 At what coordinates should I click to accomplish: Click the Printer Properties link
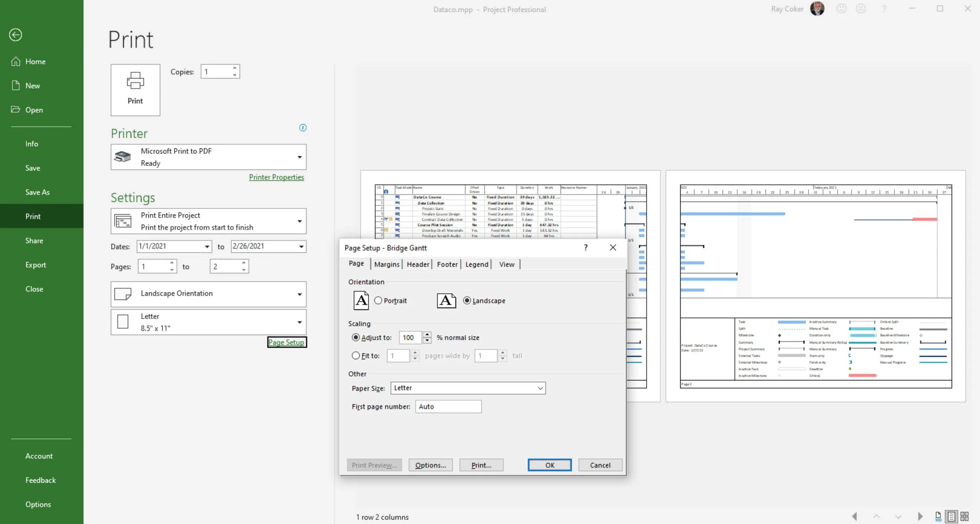(276, 177)
